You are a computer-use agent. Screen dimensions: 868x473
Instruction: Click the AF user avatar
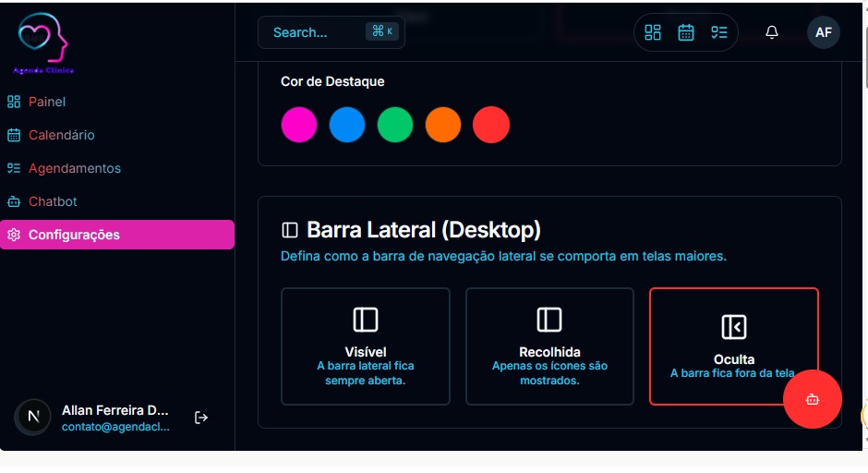823,32
